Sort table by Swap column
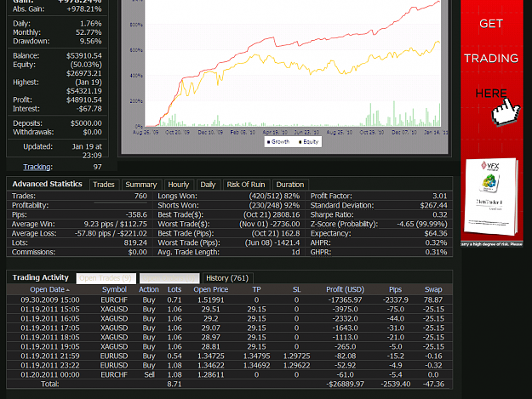This screenshot has width=532, height=399. pyautogui.click(x=433, y=289)
